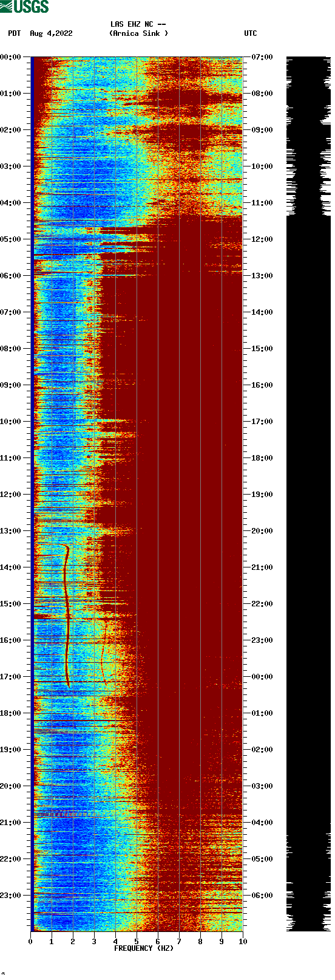Click frequency axis tick label 1
The height and width of the screenshot is (980, 335).
pos(52,941)
